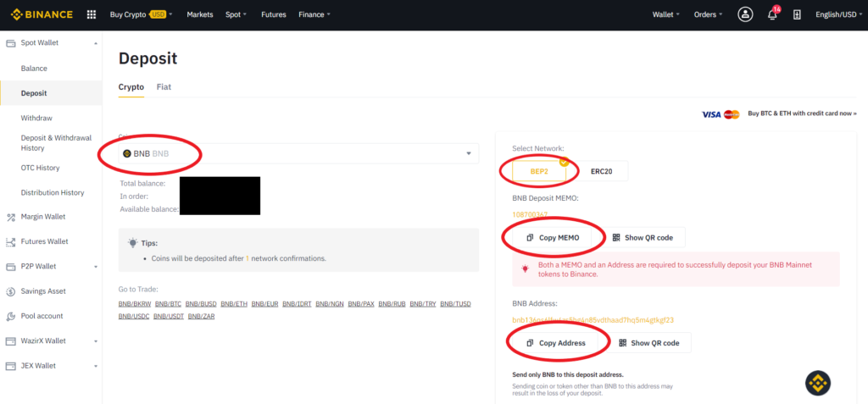Click the Binance logo

42,14
